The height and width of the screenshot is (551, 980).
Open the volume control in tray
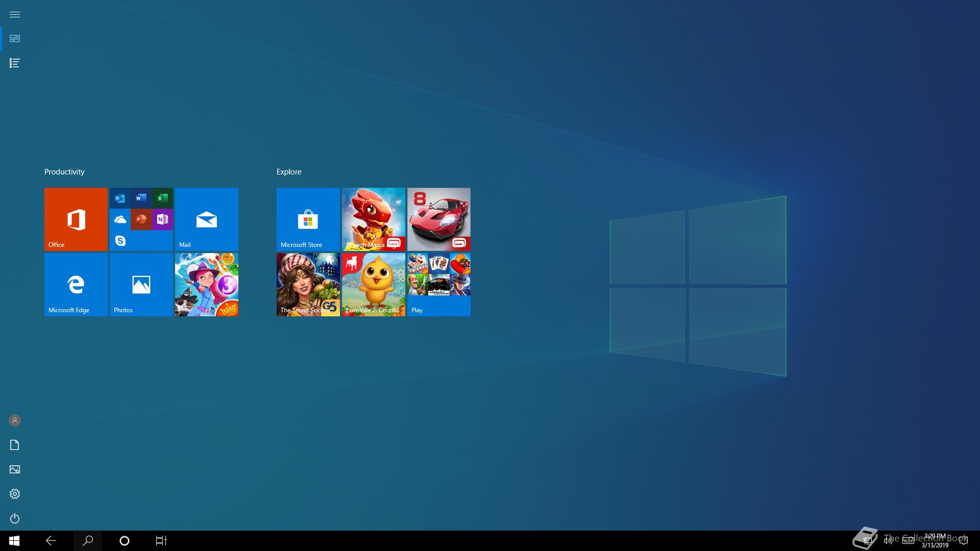point(888,541)
